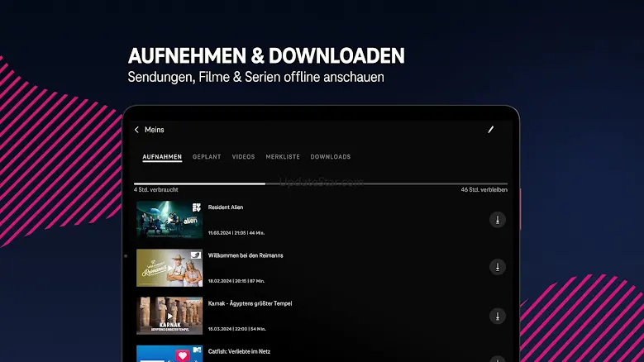Open the Willkommen bei den Reimanns title

click(x=246, y=255)
